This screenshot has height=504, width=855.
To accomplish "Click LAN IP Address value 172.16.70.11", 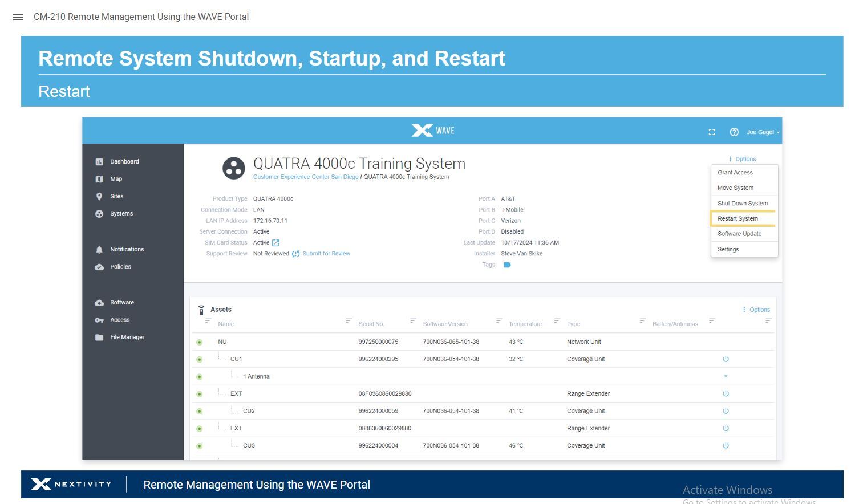I will [x=270, y=221].
